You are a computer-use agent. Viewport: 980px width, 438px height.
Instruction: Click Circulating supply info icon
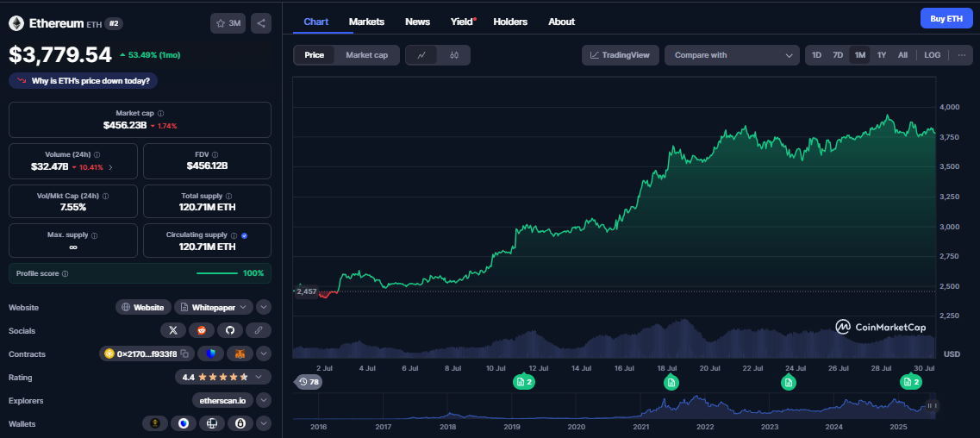coord(234,235)
